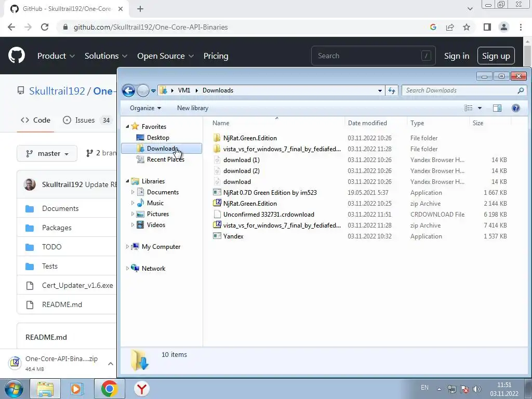The height and width of the screenshot is (399, 532).
Task: Open the Packages folder in repository
Action: [57, 228]
